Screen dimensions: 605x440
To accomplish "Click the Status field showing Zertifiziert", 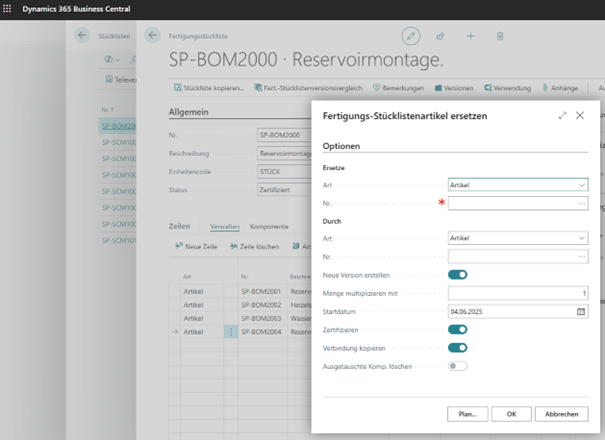I will click(284, 190).
